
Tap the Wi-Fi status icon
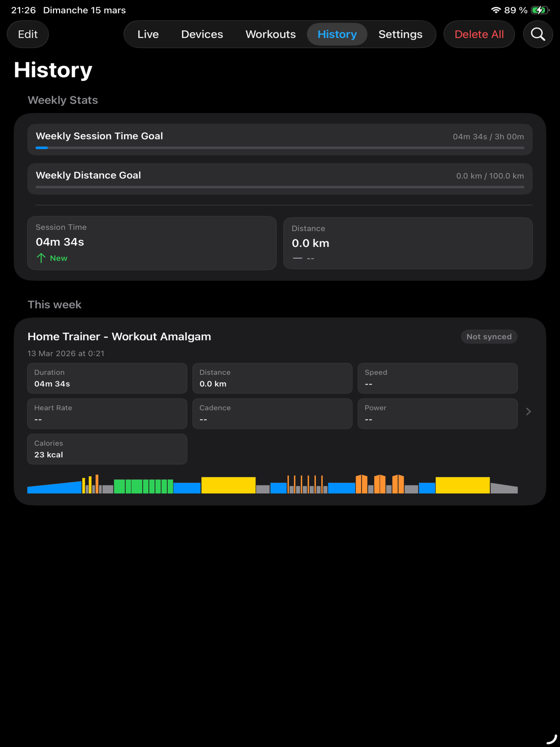495,10
